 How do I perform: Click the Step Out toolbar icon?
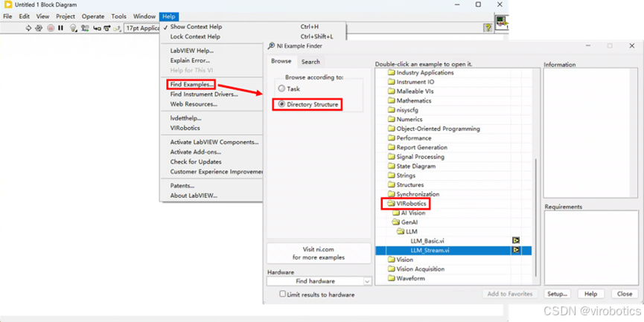click(x=117, y=28)
